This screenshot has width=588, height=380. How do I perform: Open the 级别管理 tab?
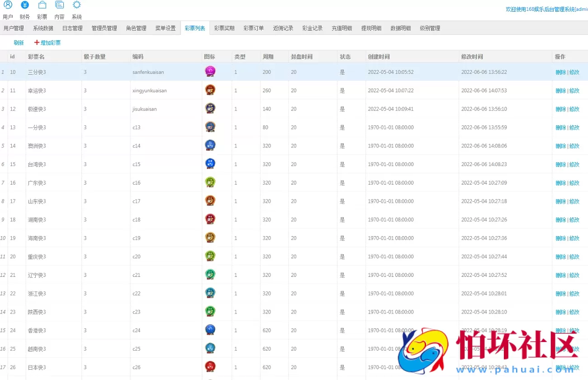pyautogui.click(x=430, y=28)
